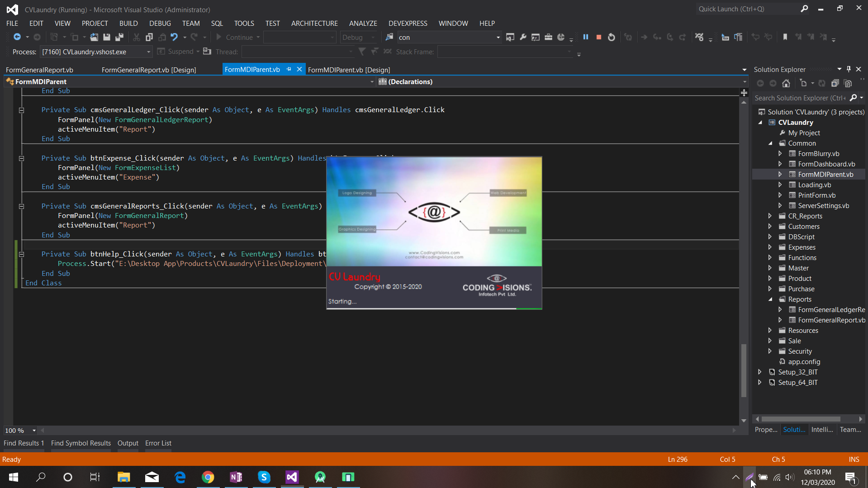Toggle pin on the FormMDIParent.vb tab
The height and width of the screenshot is (488, 868).
tap(289, 69)
